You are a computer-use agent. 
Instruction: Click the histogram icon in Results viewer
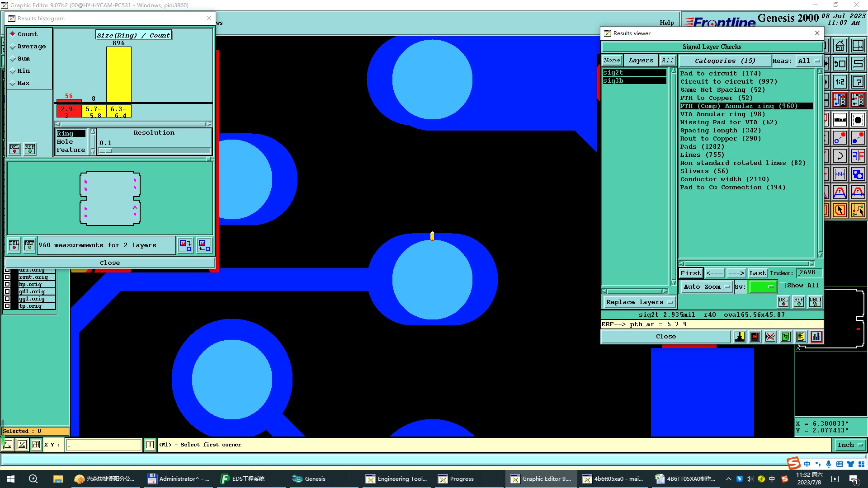(816, 337)
